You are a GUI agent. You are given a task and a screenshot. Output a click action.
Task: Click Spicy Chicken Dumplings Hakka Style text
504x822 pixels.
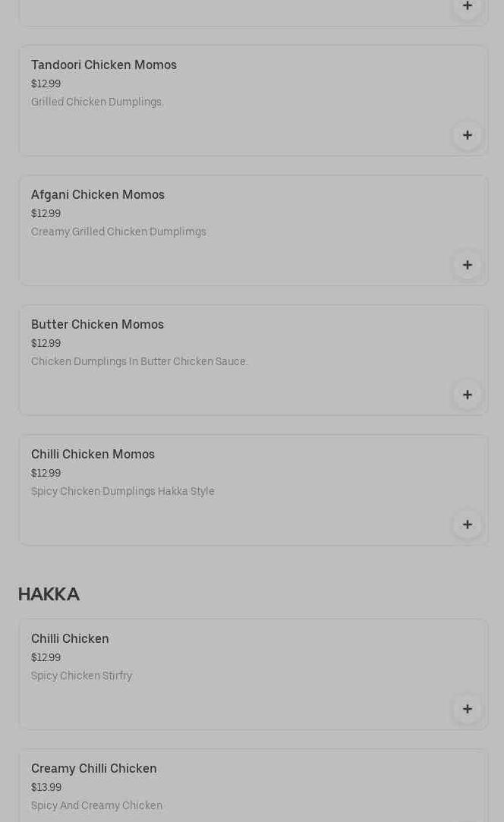[x=123, y=492]
